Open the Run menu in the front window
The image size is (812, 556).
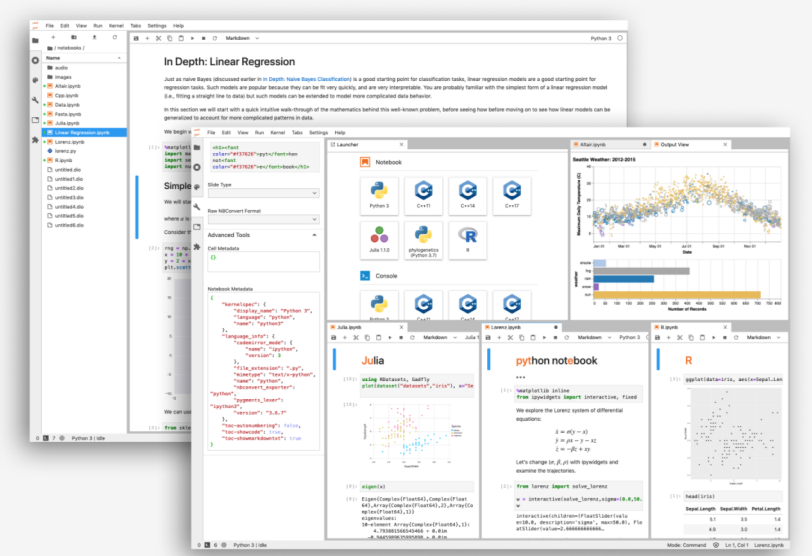[259, 133]
